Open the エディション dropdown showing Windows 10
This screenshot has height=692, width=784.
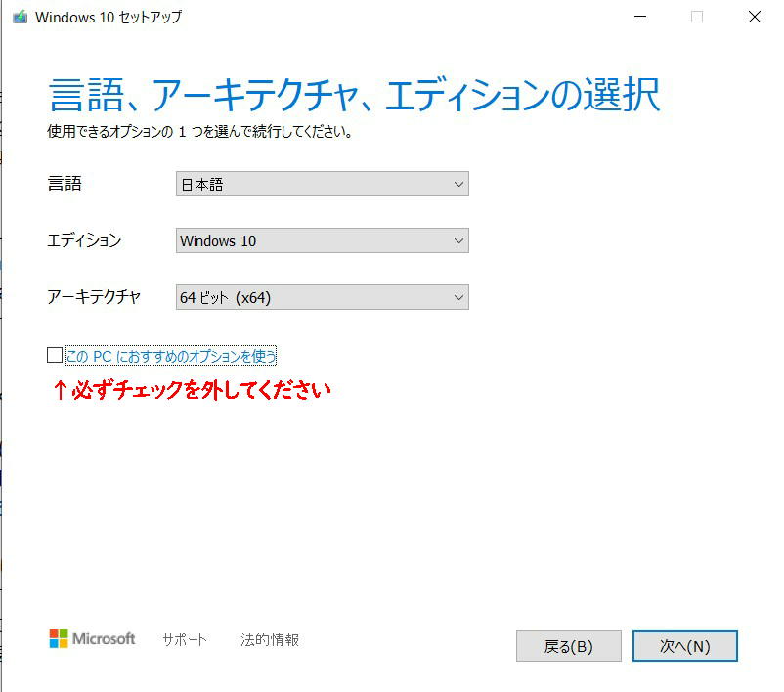pos(322,240)
